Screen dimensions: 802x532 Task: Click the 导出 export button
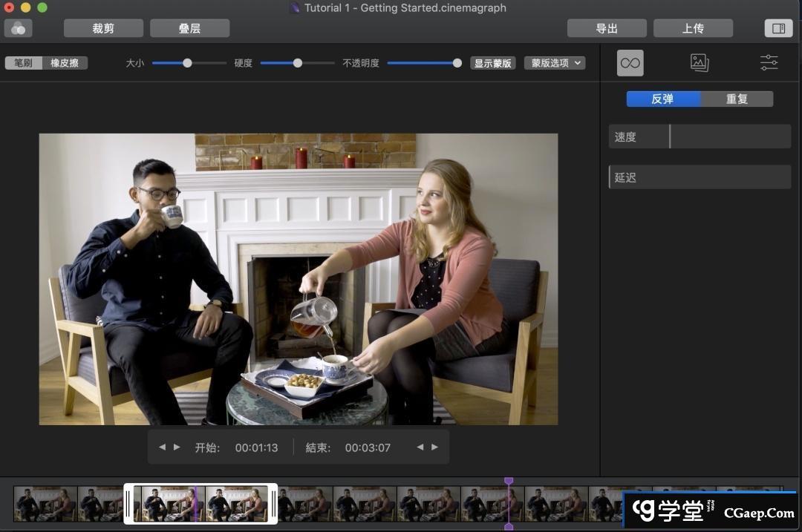coord(607,28)
